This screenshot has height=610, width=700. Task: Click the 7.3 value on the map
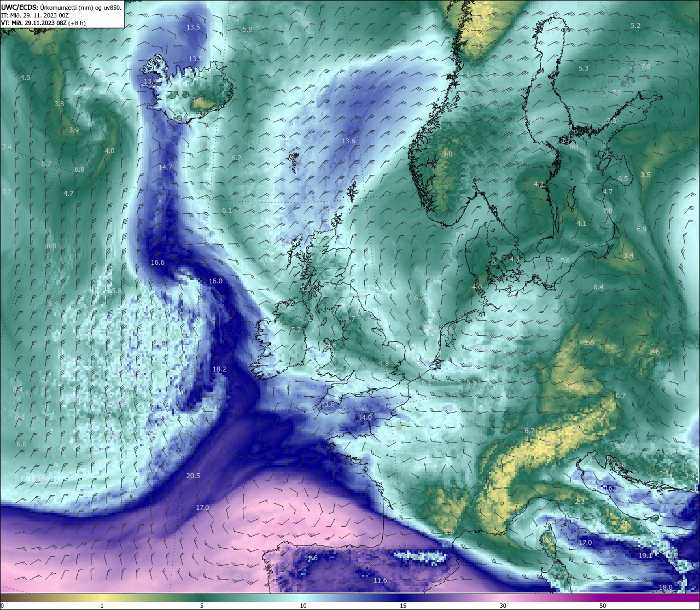coord(611,121)
